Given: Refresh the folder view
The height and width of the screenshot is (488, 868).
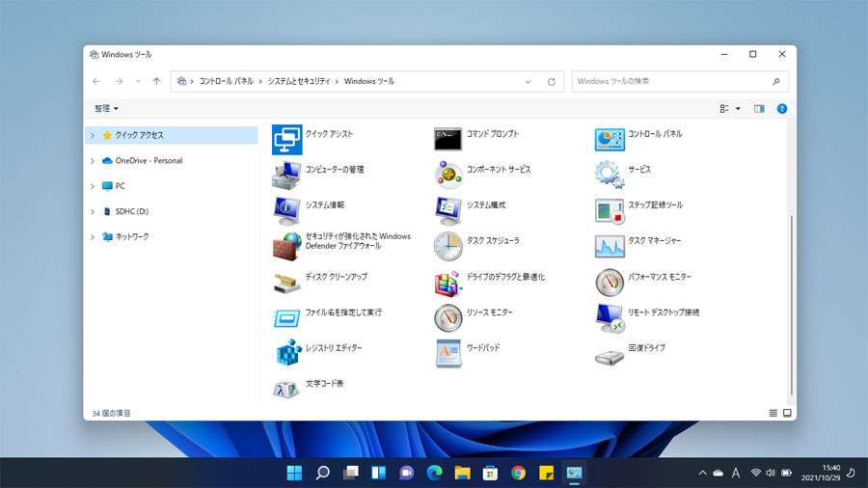Looking at the screenshot, I should [x=552, y=81].
